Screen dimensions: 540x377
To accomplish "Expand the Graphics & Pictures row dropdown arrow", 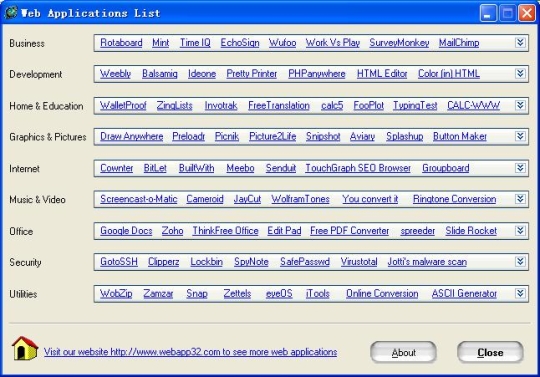I will click(520, 136).
